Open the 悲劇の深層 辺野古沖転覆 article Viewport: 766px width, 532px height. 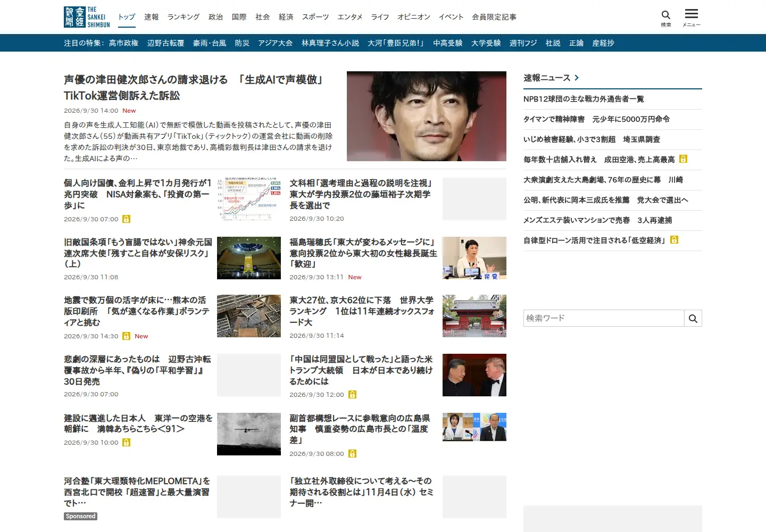(137, 370)
